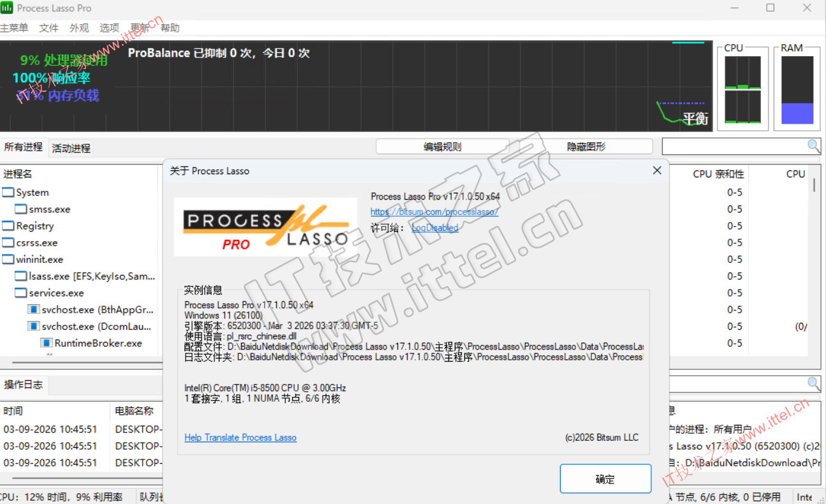The width and height of the screenshot is (826, 504).
Task: Click the RuntimeBroker.exe process icon
Action: (x=47, y=343)
